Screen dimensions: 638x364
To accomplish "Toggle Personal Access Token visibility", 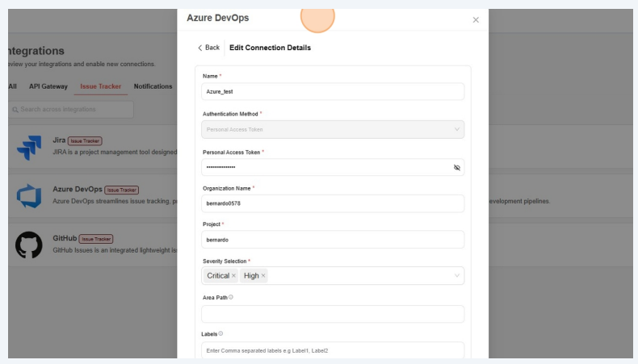I will tap(456, 168).
